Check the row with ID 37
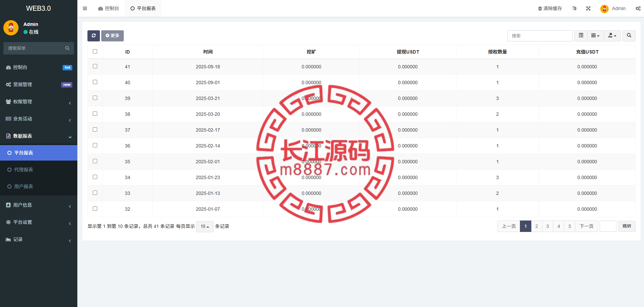The image size is (644, 307). (x=95, y=130)
